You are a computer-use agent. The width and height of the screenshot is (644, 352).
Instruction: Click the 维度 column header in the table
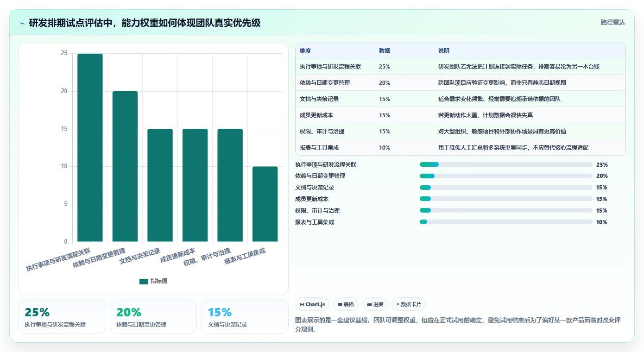click(305, 51)
